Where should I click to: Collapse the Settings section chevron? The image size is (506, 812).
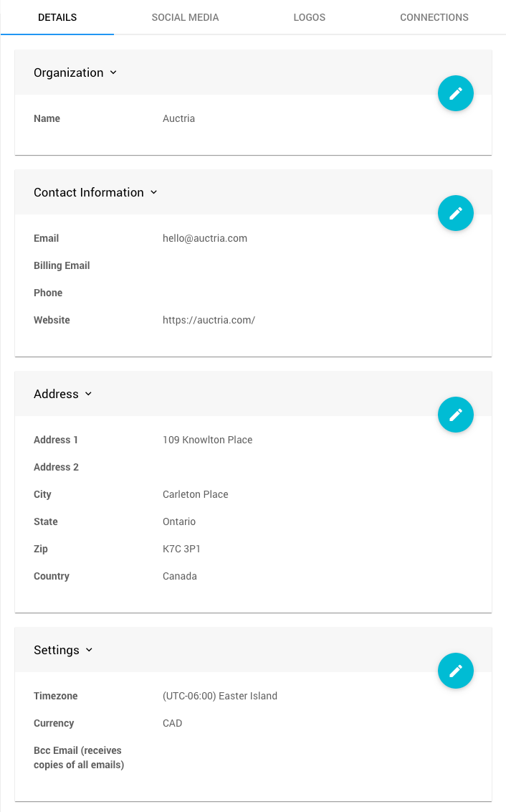pyautogui.click(x=90, y=650)
